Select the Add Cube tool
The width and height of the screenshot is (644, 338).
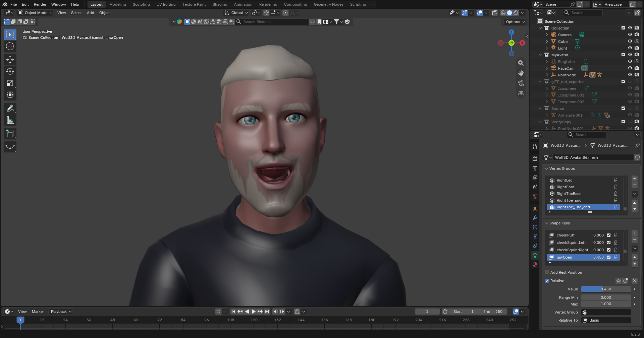[10, 134]
